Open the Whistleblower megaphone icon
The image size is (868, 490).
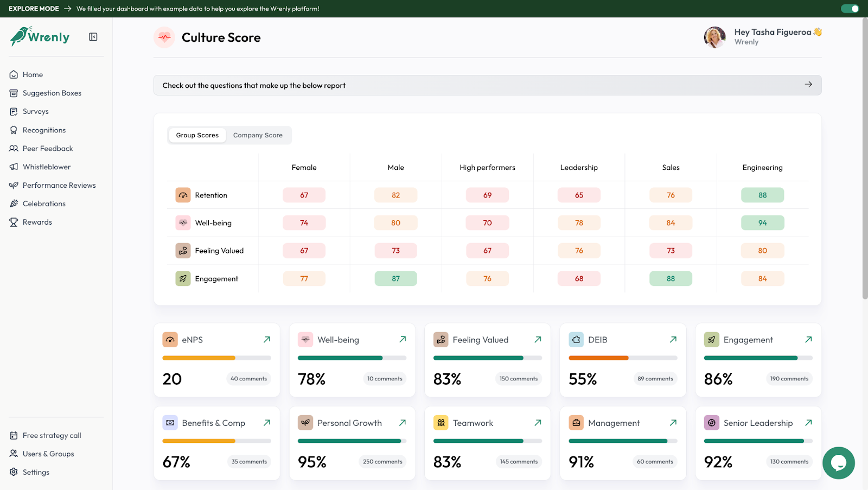13,167
